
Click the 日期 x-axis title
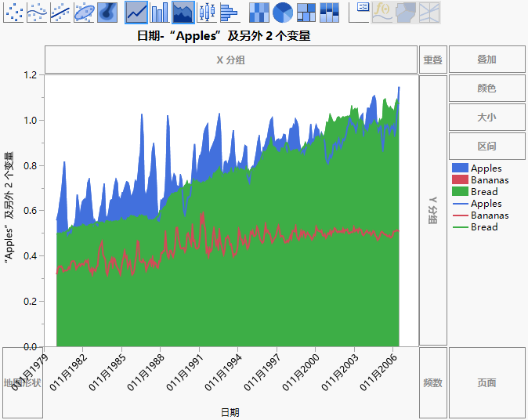click(230, 412)
